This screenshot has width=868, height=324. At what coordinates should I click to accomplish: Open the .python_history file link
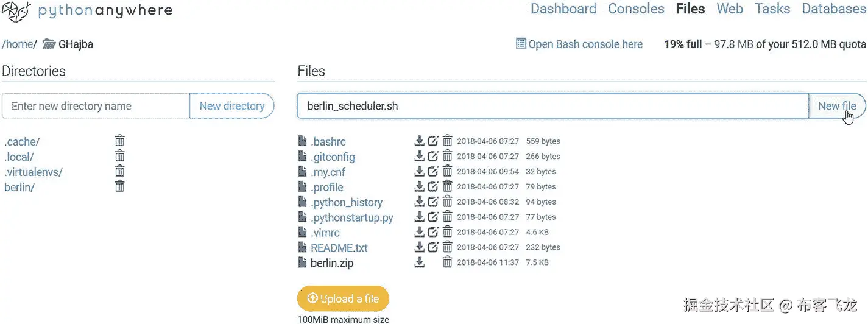coord(347,202)
